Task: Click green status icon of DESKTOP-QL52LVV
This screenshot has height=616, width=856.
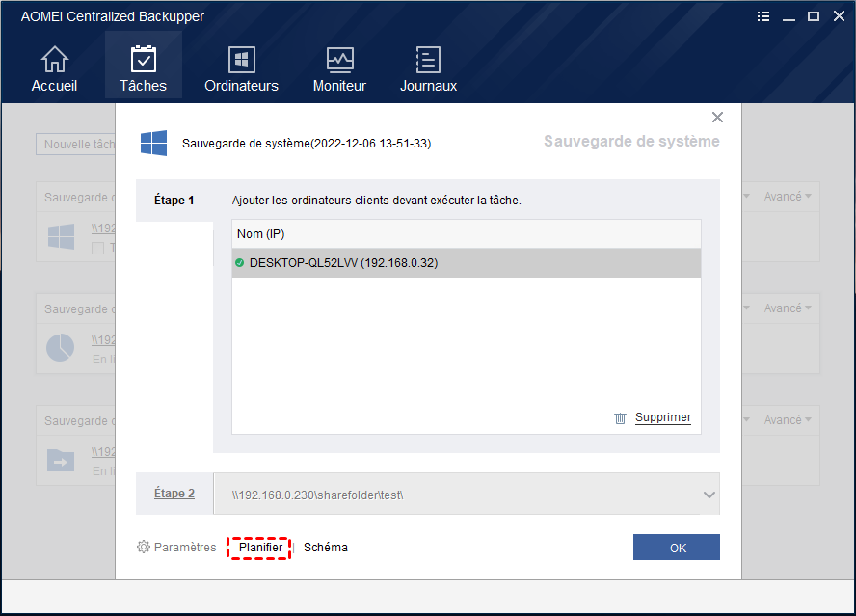Action: click(239, 263)
